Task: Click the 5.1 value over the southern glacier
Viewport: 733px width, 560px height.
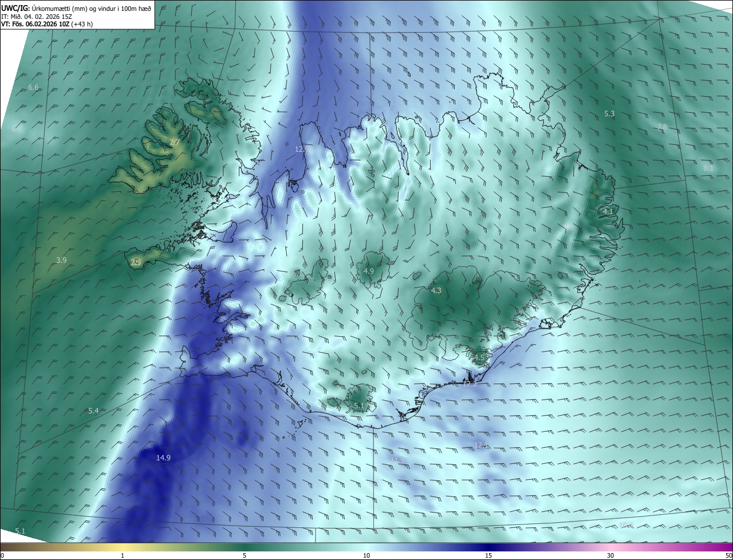Action: pyautogui.click(x=359, y=405)
